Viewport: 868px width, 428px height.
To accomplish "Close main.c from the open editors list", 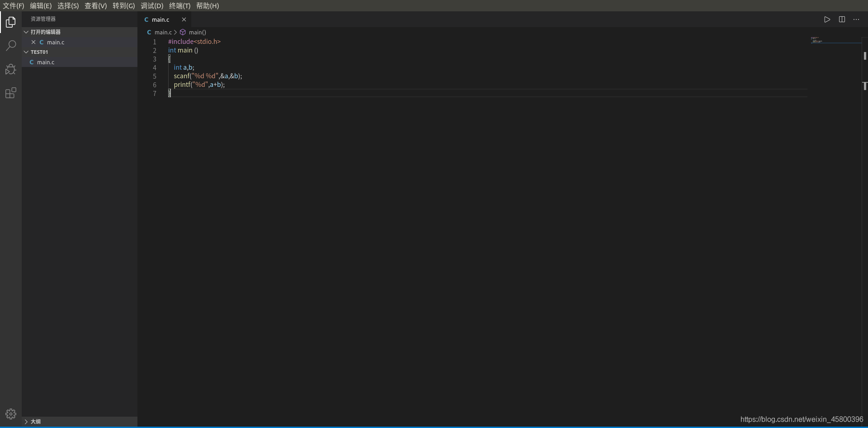I will [x=33, y=42].
